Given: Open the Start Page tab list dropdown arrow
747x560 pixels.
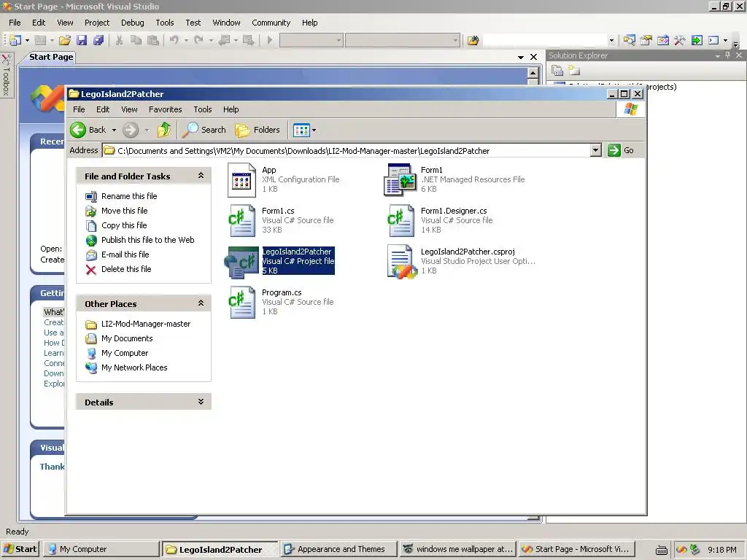Looking at the screenshot, I should 521,57.
